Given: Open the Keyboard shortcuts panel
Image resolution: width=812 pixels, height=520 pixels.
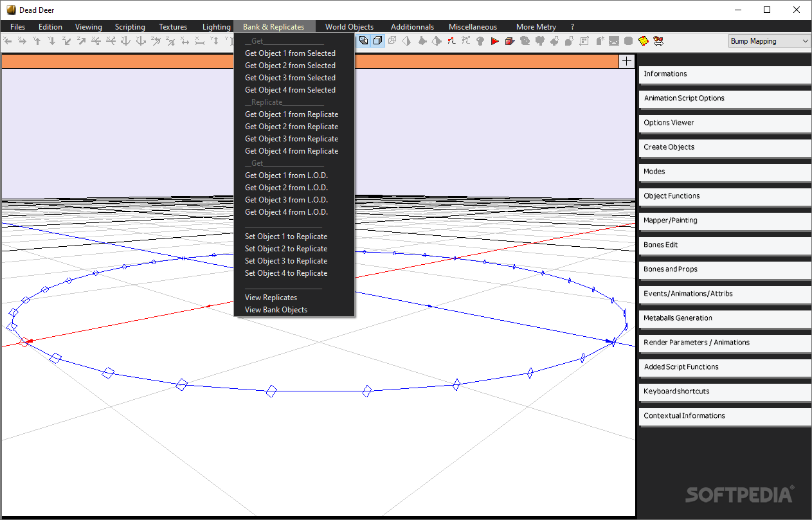Looking at the screenshot, I should pos(725,391).
